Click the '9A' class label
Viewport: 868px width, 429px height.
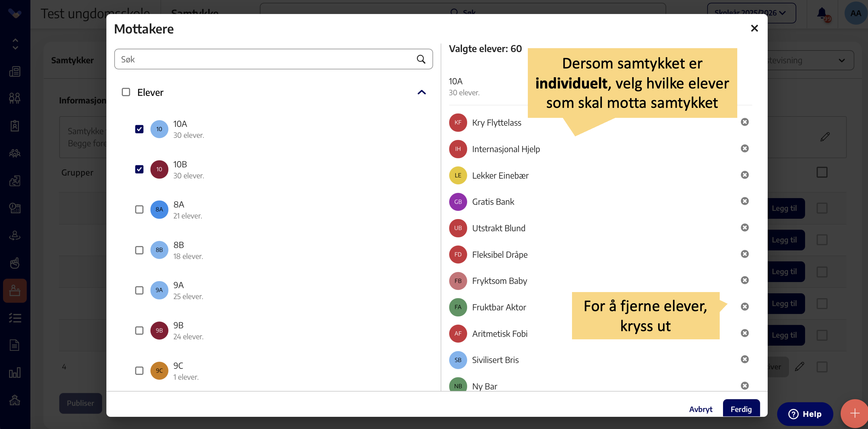click(179, 285)
